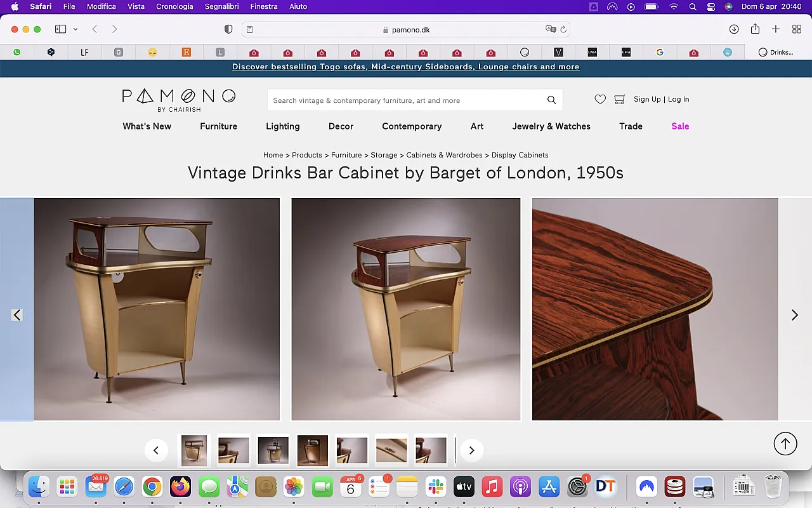This screenshot has height=508, width=812.
Task: Move the thumbnail strip backward with its left arrow
Action: [x=156, y=450]
